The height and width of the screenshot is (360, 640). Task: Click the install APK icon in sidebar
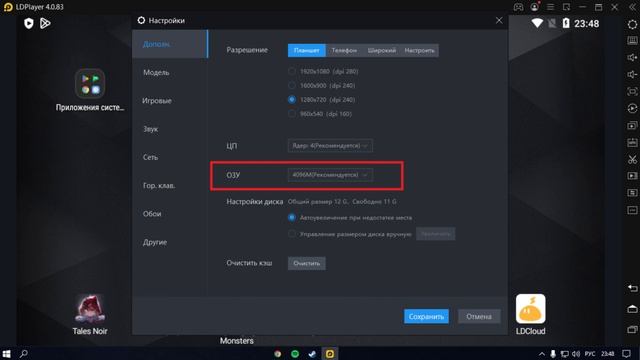[x=632, y=142]
